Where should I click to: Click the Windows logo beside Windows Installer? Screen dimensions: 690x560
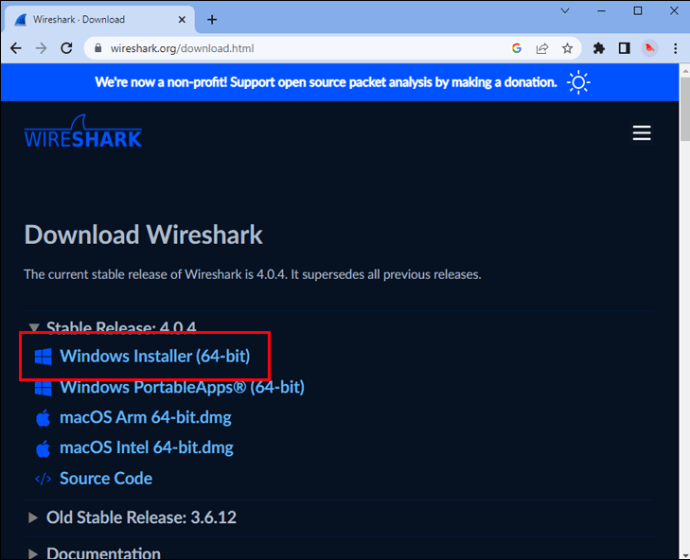pos(43,356)
